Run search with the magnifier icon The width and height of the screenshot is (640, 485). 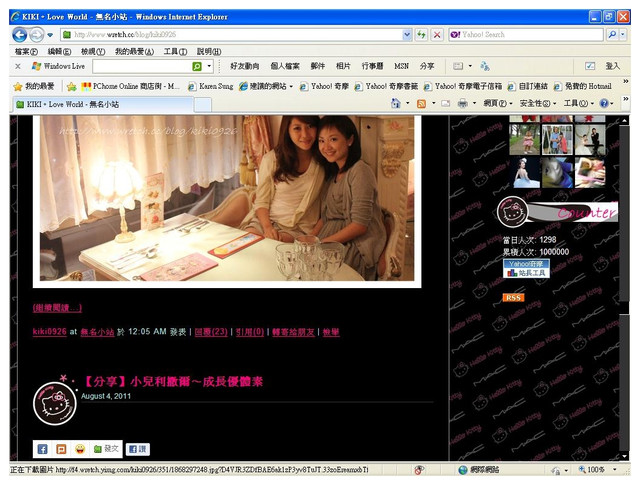612,35
